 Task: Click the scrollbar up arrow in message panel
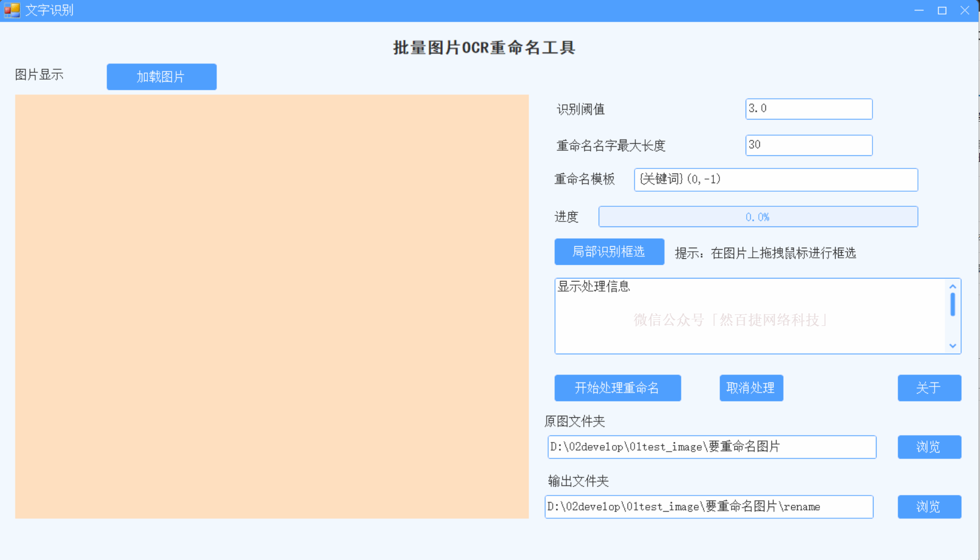953,286
